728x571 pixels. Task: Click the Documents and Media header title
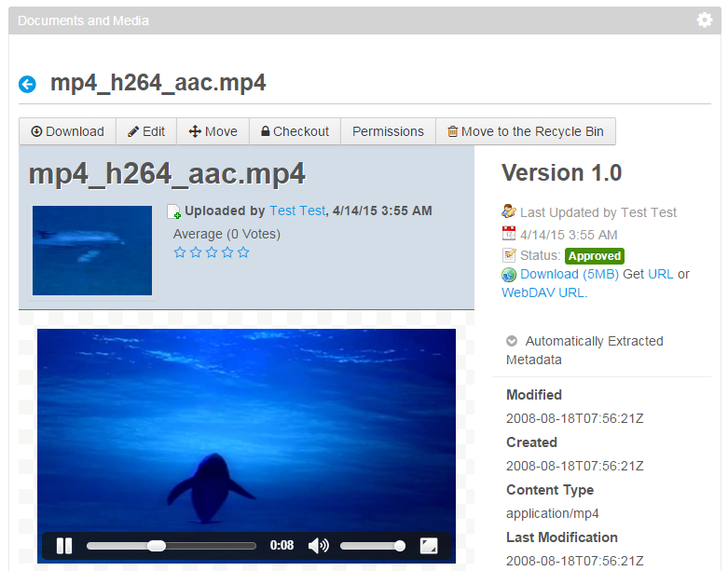[83, 20]
